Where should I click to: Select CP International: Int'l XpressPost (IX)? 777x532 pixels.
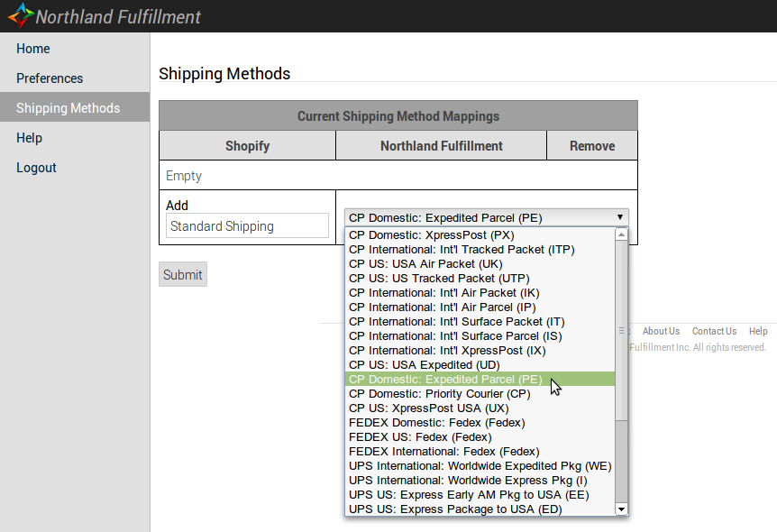tap(480, 350)
